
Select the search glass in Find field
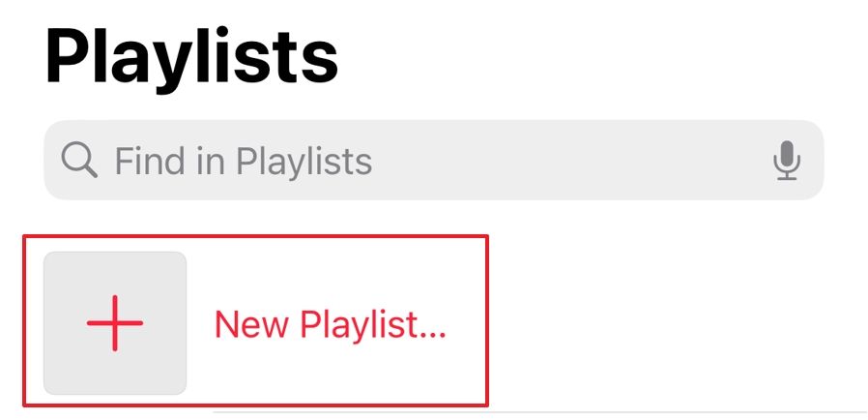click(79, 161)
